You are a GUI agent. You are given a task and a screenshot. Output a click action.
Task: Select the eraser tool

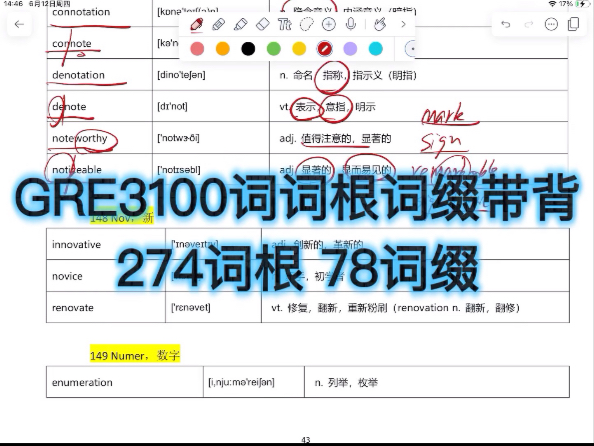tap(263, 25)
